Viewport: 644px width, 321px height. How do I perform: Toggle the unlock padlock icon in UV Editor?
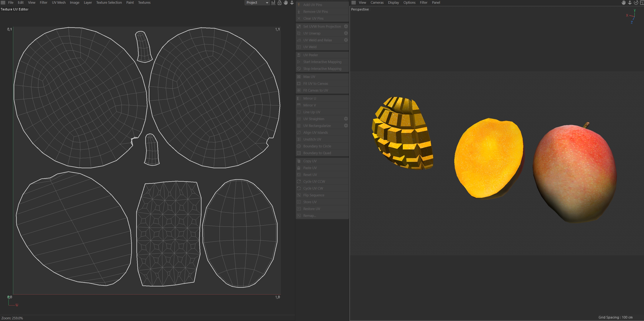click(279, 2)
